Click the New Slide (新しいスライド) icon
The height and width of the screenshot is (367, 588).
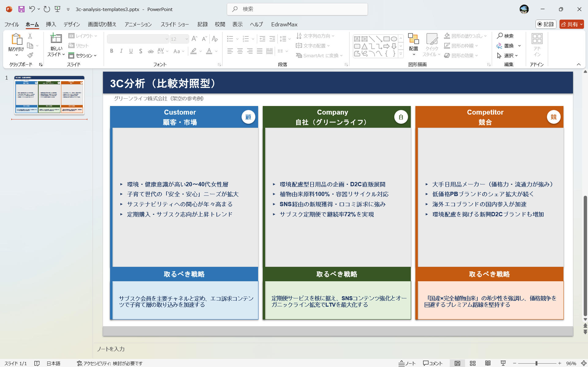pyautogui.click(x=56, y=39)
